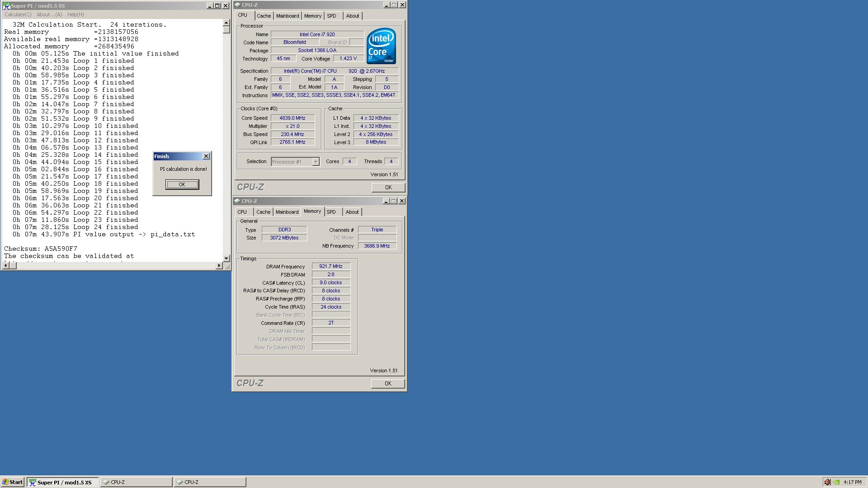Expand the Processor #1 selection dropdown
Viewport: 868px width, 488px height.
316,162
